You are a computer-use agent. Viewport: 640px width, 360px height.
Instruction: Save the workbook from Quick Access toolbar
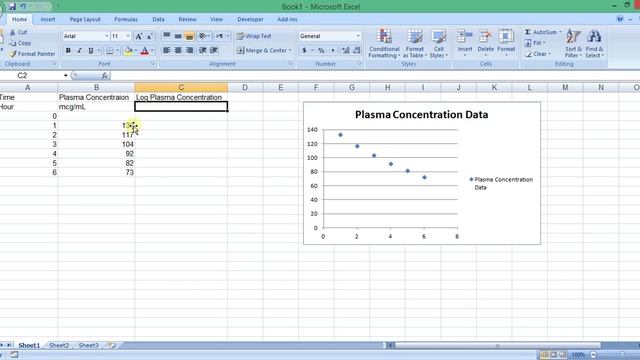click(x=12, y=7)
